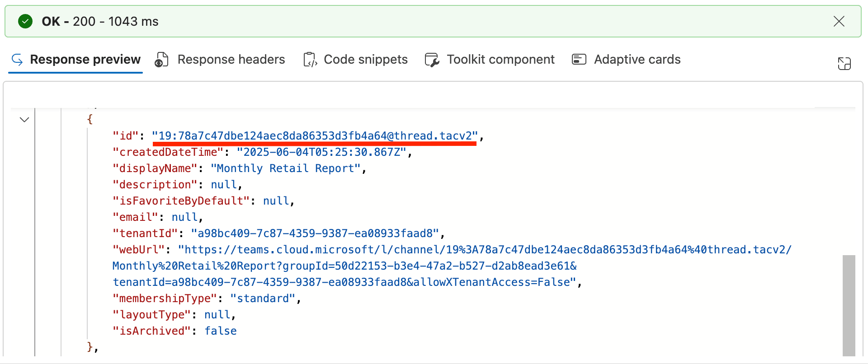Select the Toolkit component tab
The height and width of the screenshot is (364, 868).
[490, 60]
